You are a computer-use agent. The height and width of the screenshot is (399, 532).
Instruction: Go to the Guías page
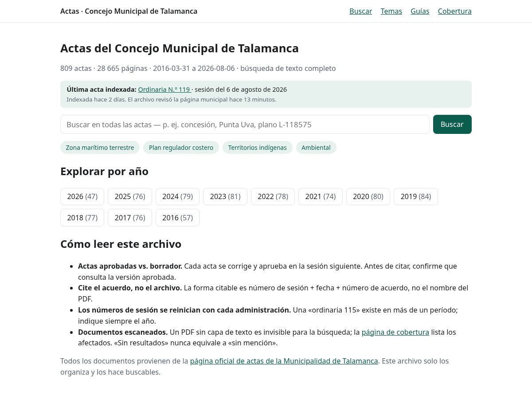coord(420,11)
